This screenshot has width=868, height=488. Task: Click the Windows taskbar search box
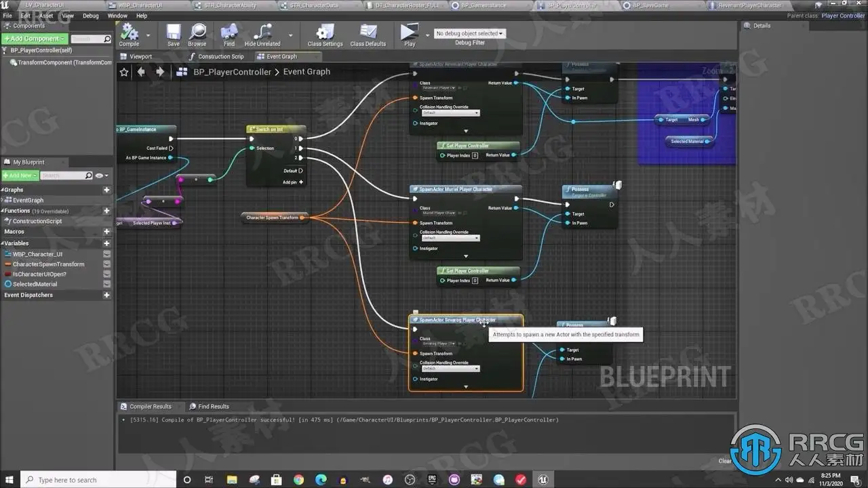click(x=98, y=480)
